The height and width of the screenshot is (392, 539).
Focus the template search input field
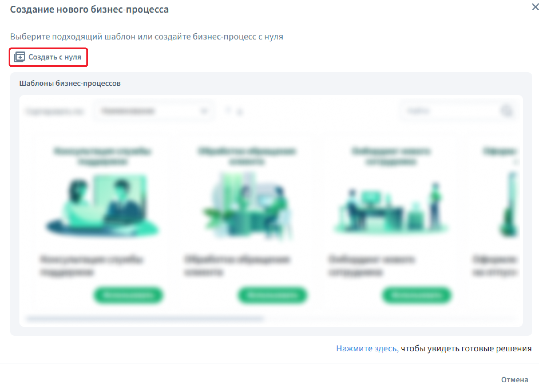tap(449, 111)
